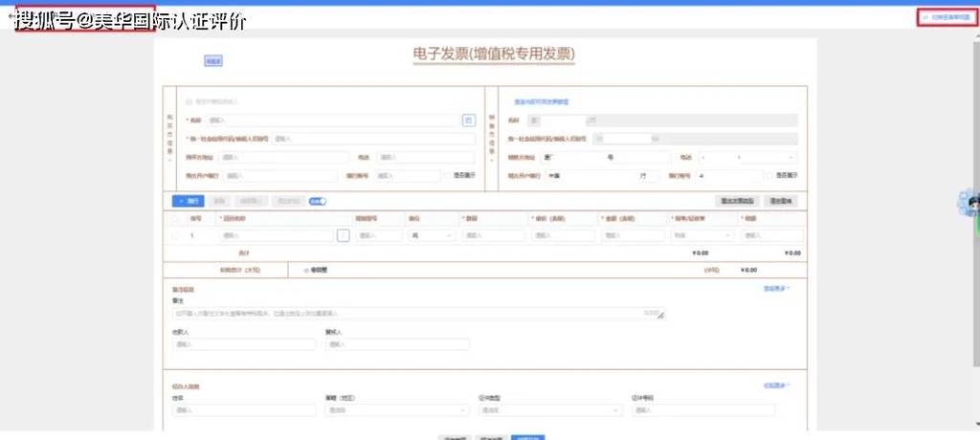Focus the tax amount input in row 1
980x440 pixels.
(x=772, y=235)
